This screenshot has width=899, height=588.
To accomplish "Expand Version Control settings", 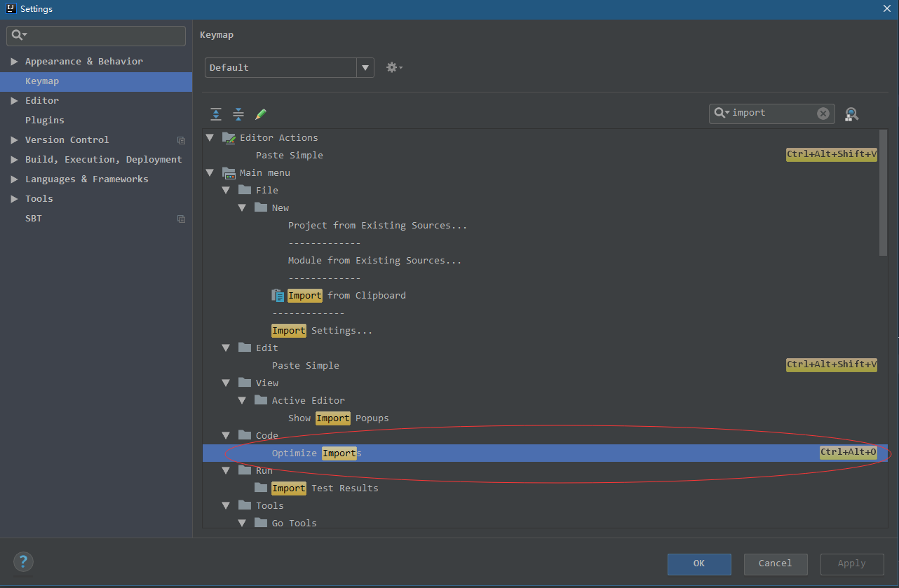I will pyautogui.click(x=14, y=140).
